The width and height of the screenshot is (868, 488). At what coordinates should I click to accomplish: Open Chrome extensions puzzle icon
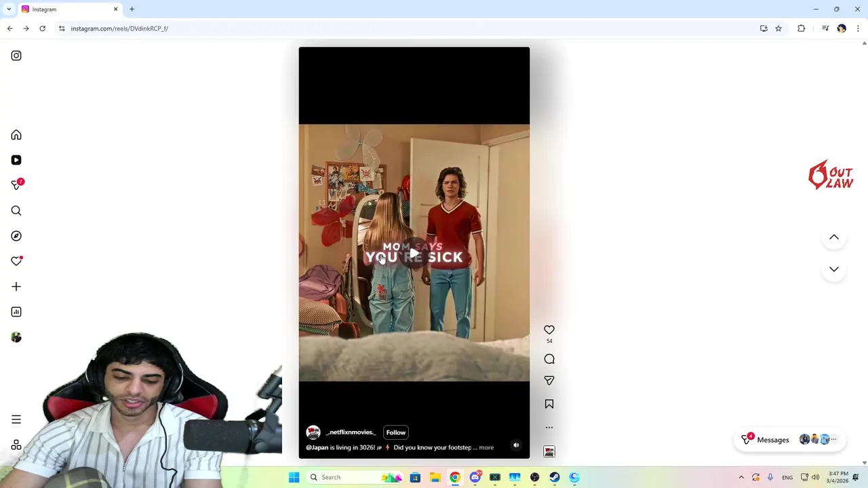pyautogui.click(x=802, y=28)
